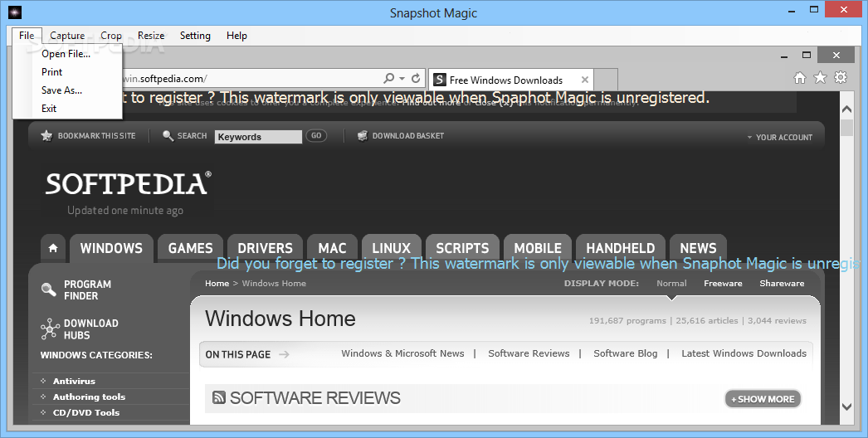
Task: Expand the YOUR ACCOUNT dropdown
Action: 779,138
